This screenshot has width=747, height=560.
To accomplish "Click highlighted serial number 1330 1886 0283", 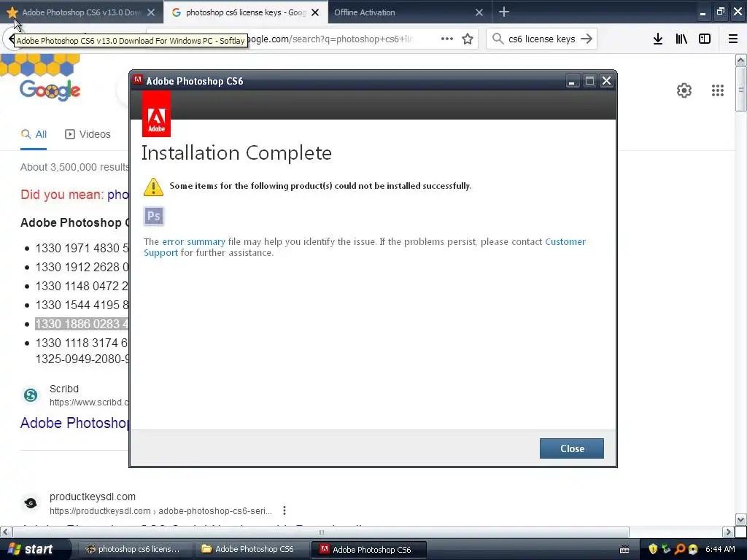I will pos(82,324).
